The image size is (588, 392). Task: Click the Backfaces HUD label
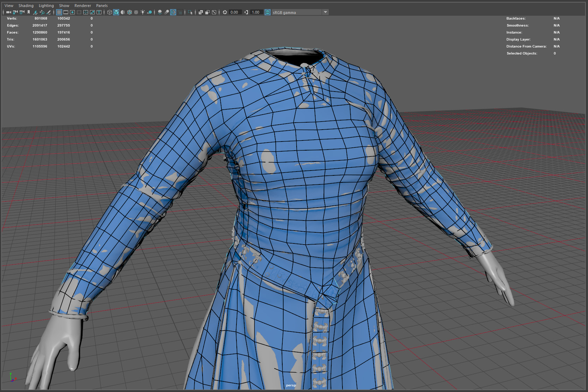tap(516, 19)
